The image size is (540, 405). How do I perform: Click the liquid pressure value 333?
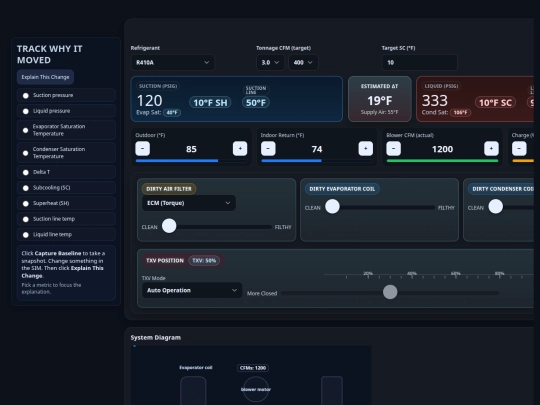pyautogui.click(x=435, y=101)
